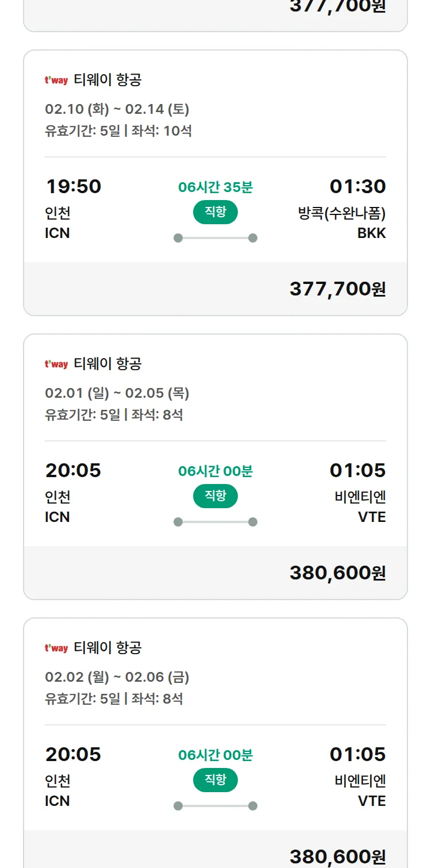Open the 02.10 (화) ~ 02.14 (토) date range

(117, 109)
